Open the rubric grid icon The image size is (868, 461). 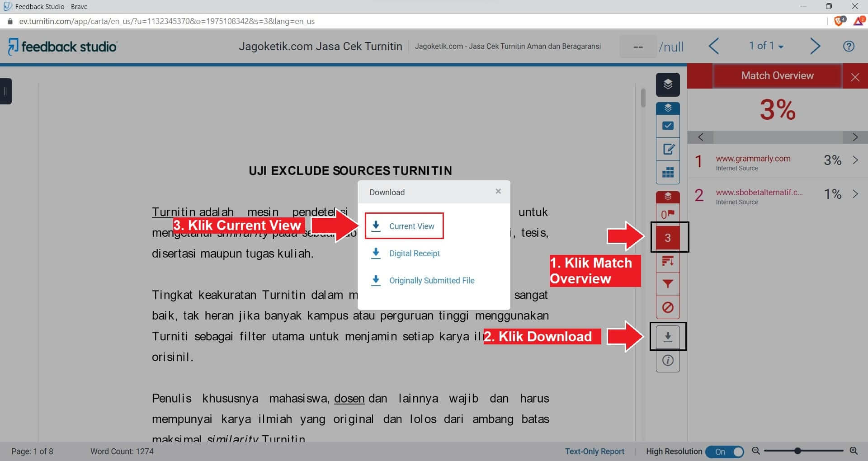pyautogui.click(x=668, y=172)
